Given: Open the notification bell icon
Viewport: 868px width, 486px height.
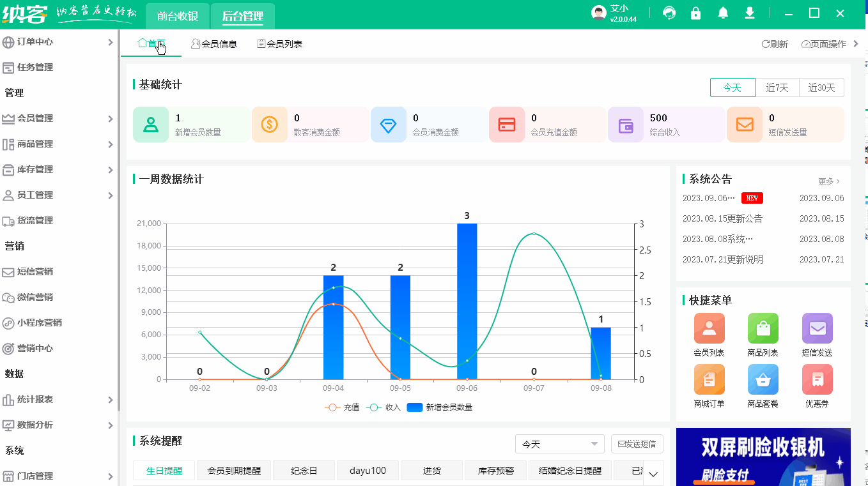Looking at the screenshot, I should click(722, 12).
